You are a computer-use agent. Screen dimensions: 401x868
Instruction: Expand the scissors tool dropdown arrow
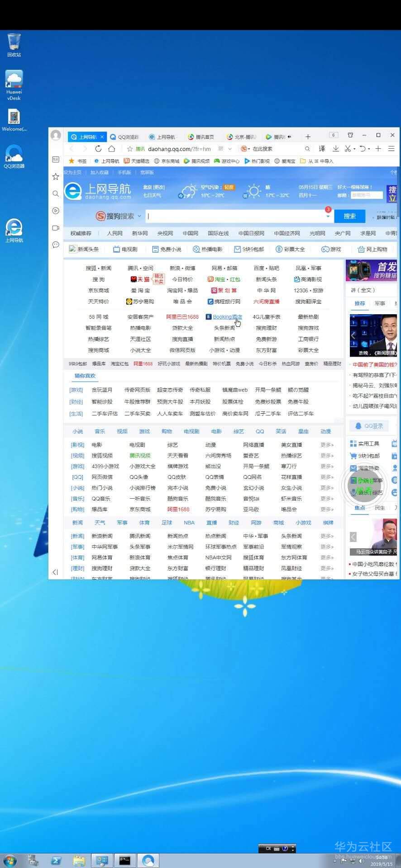click(353, 149)
